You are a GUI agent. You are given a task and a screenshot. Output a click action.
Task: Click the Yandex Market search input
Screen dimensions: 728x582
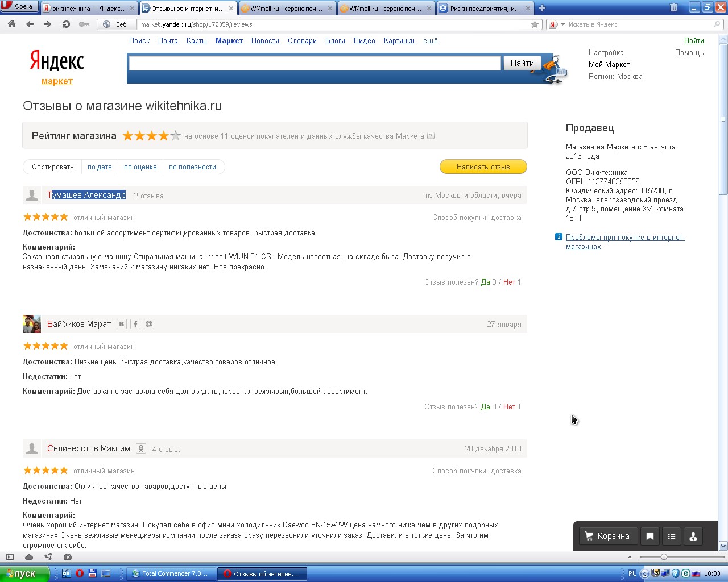[315, 63]
